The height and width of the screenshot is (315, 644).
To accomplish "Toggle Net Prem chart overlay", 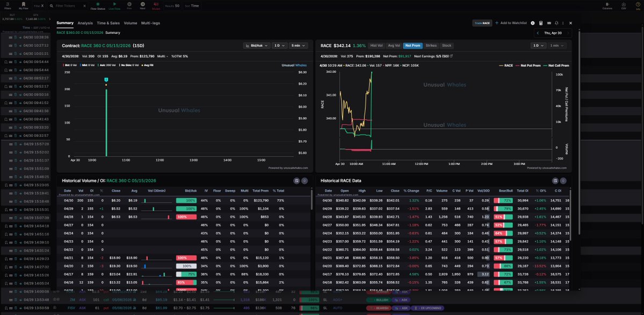I will tap(412, 46).
